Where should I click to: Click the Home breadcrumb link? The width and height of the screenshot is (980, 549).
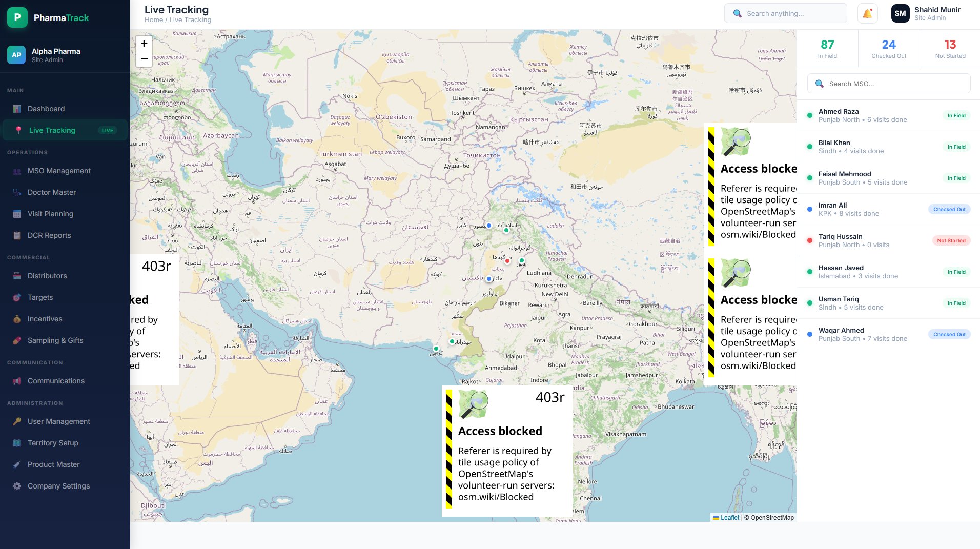tap(154, 20)
